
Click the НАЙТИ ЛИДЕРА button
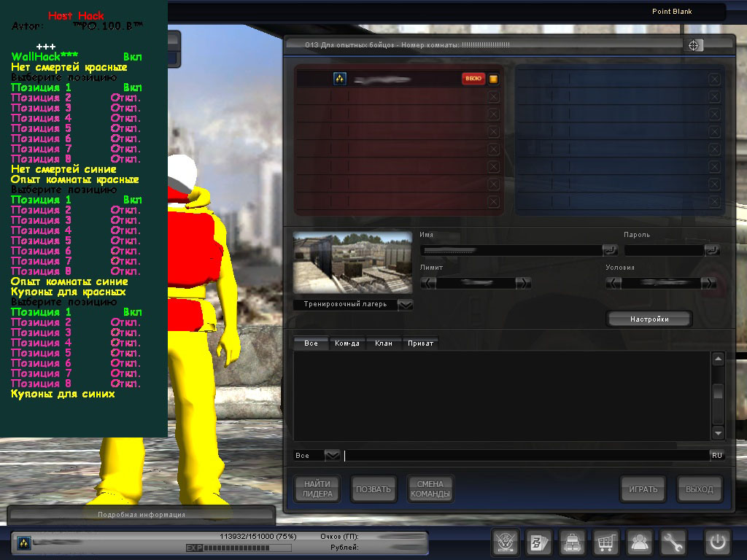tap(317, 489)
